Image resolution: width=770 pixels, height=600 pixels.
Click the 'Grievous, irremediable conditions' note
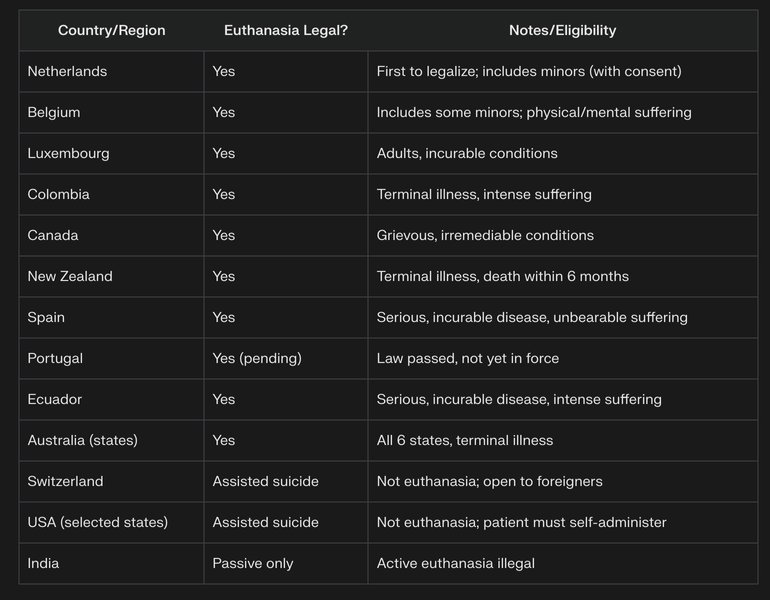point(485,235)
